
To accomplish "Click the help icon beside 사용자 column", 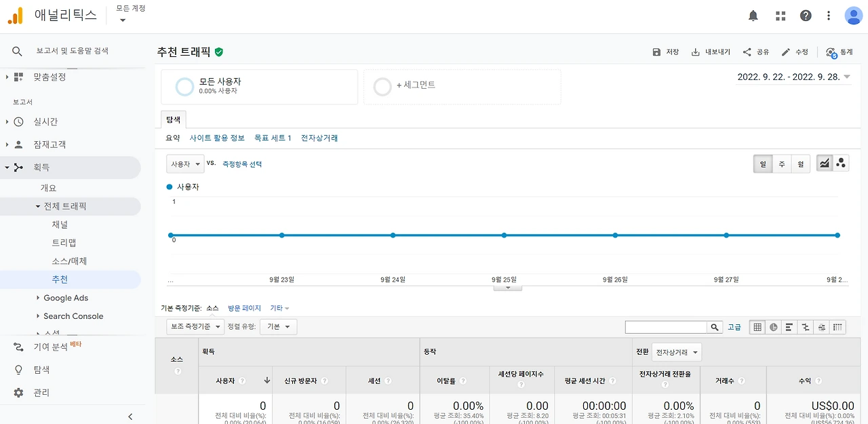I will pyautogui.click(x=242, y=381).
